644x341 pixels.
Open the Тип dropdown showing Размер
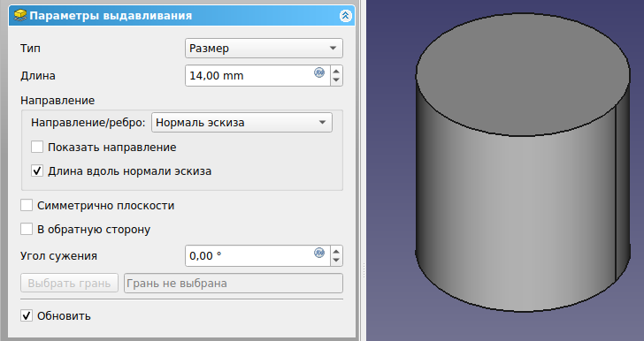point(264,48)
